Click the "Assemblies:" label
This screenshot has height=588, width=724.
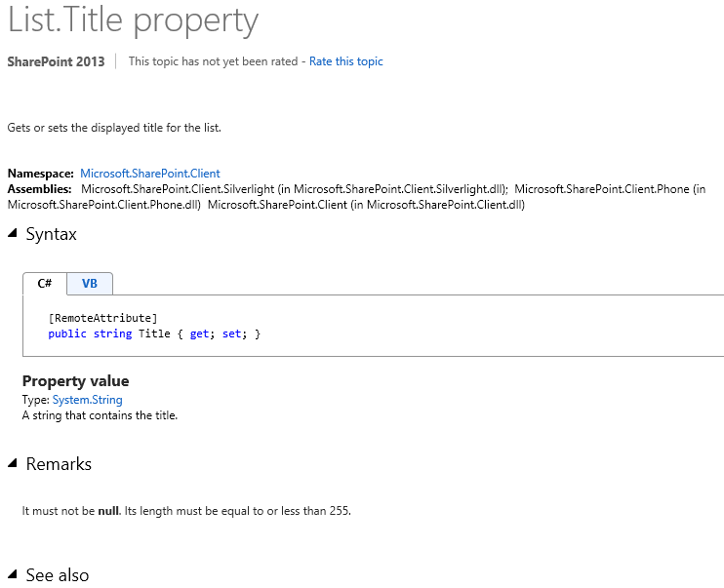click(40, 188)
